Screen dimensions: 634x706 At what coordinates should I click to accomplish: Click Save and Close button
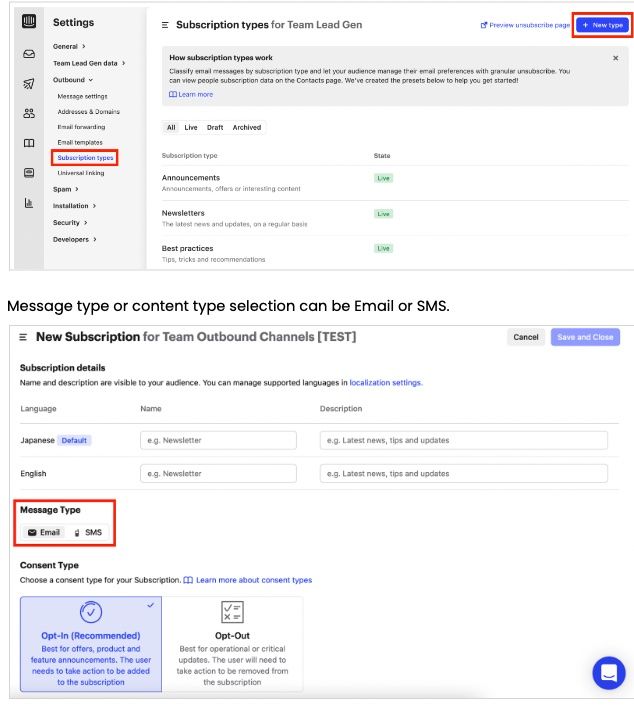(585, 337)
